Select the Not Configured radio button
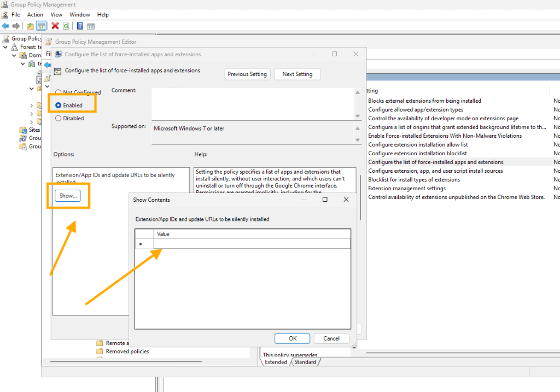This screenshot has width=560, height=392. pos(59,92)
